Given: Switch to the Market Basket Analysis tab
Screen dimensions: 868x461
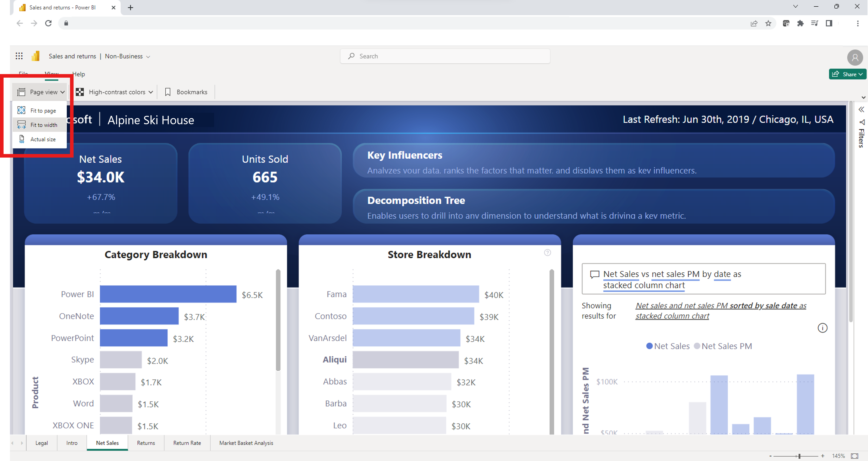Looking at the screenshot, I should point(246,443).
